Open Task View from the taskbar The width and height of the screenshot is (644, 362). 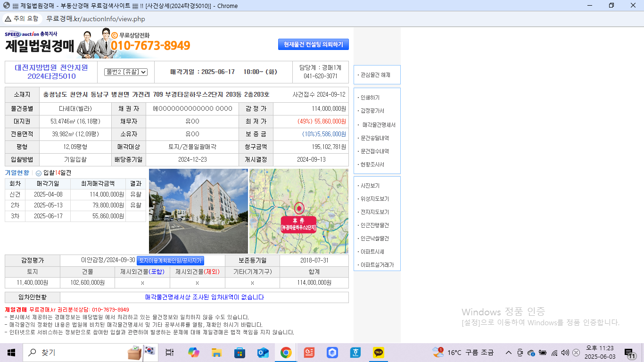click(170, 352)
